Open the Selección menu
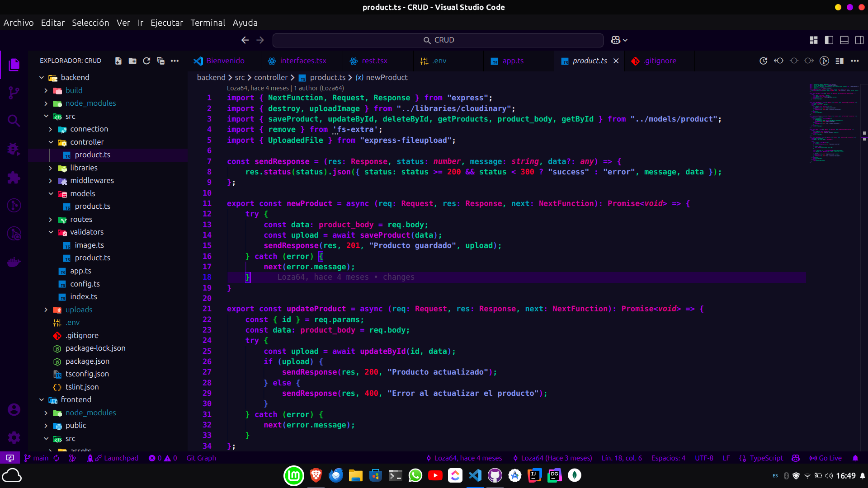 (90, 23)
